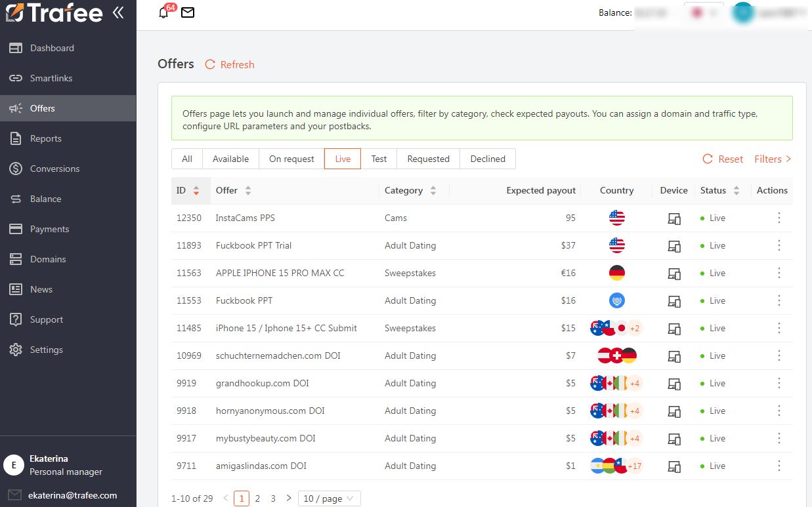Open the 10 / page size dropdown
Screen dimensions: 812x507
pyautogui.click(x=329, y=498)
